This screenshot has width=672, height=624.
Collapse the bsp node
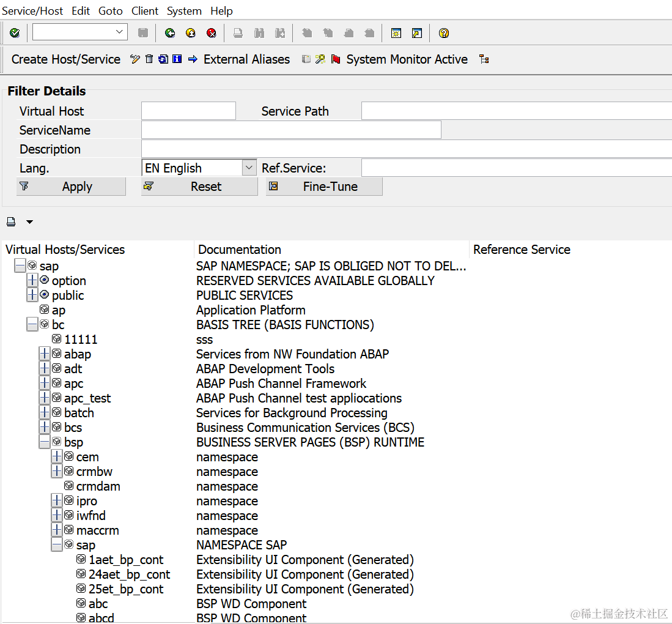click(45, 442)
